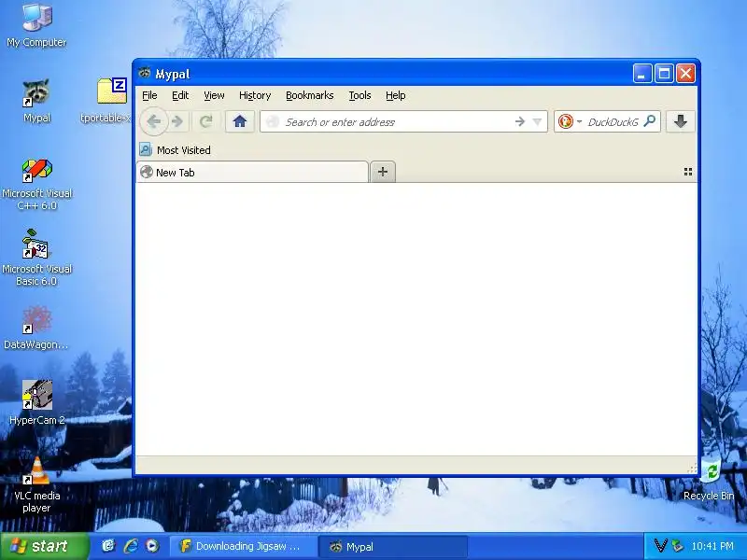Launch Windows Media Player from quick launch

152,546
